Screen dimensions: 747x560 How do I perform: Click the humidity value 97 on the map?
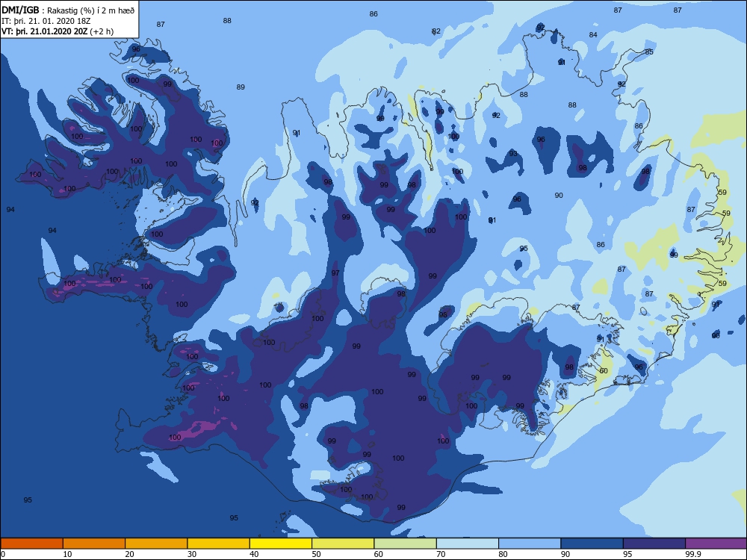pyautogui.click(x=335, y=273)
